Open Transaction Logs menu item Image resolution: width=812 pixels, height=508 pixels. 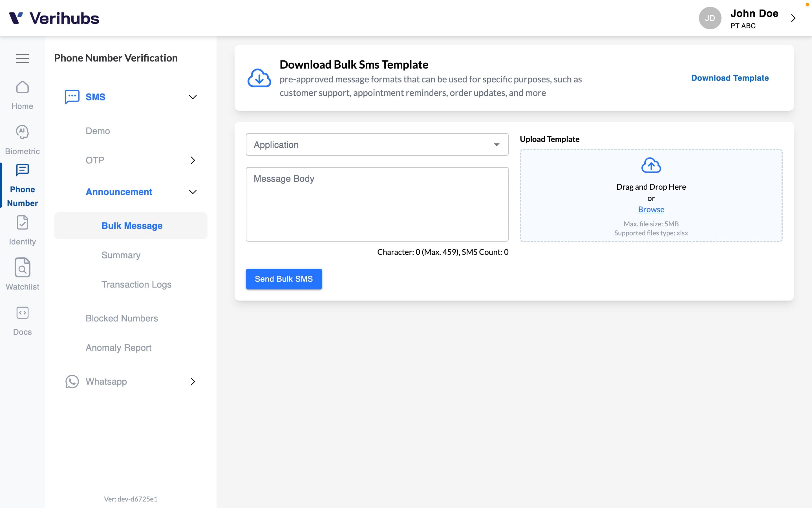136,284
